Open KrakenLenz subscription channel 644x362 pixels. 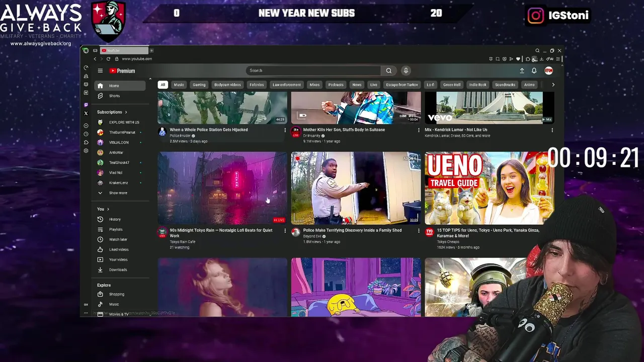120,183
